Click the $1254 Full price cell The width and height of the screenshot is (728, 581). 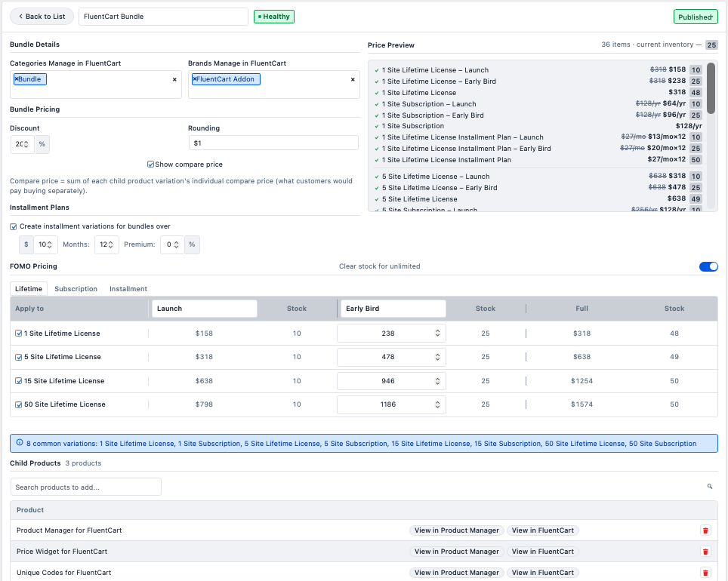(x=581, y=381)
